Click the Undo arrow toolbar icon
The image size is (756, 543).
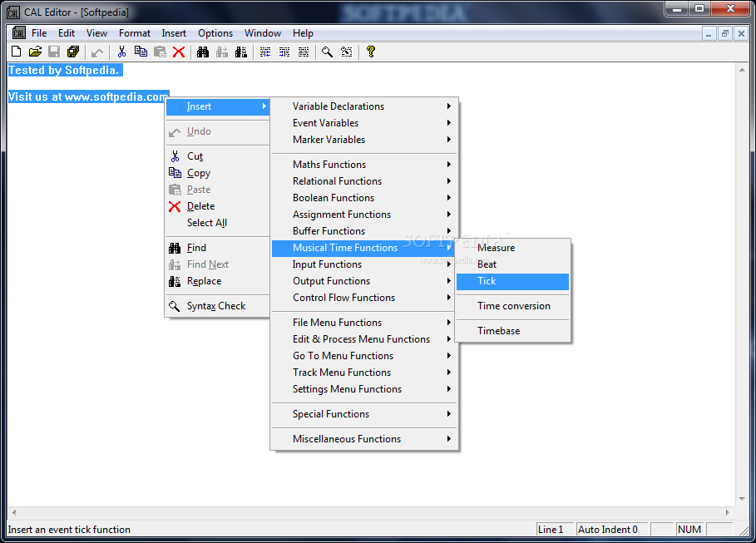[97, 52]
